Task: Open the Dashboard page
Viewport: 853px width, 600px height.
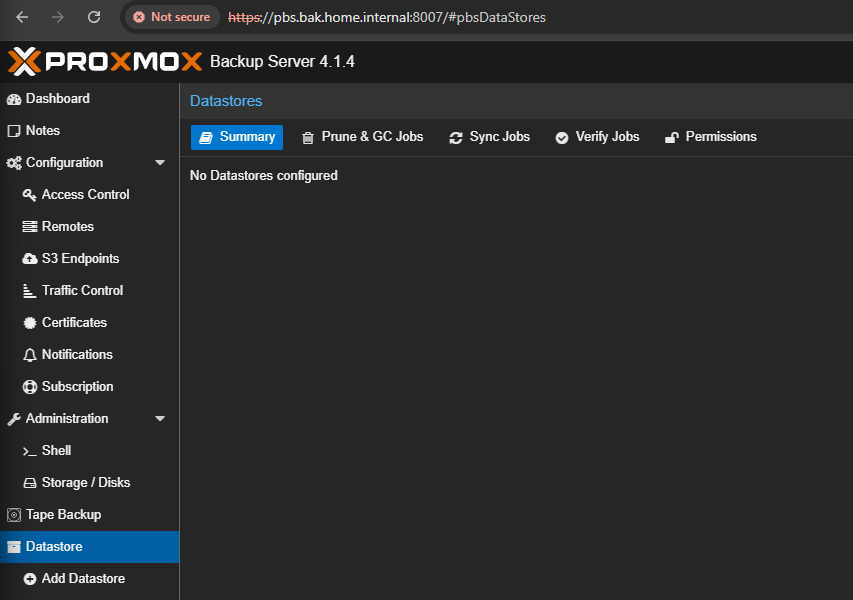Action: coord(58,98)
